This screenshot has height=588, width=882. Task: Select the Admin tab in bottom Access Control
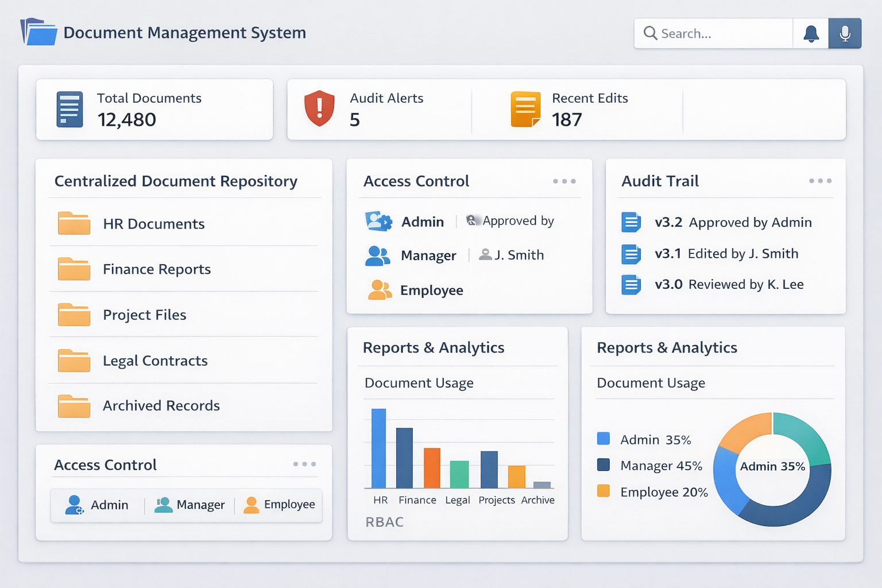(x=98, y=505)
